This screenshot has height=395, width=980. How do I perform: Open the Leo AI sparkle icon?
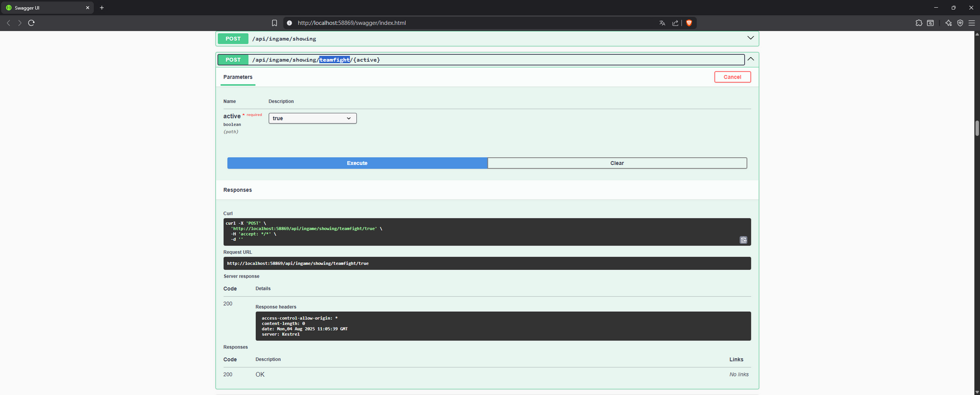pyautogui.click(x=948, y=23)
